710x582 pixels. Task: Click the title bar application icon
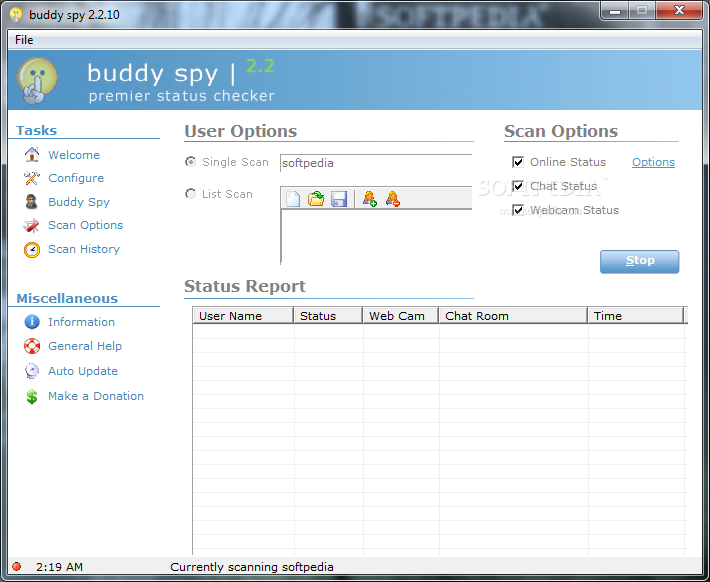pyautogui.click(x=16, y=14)
